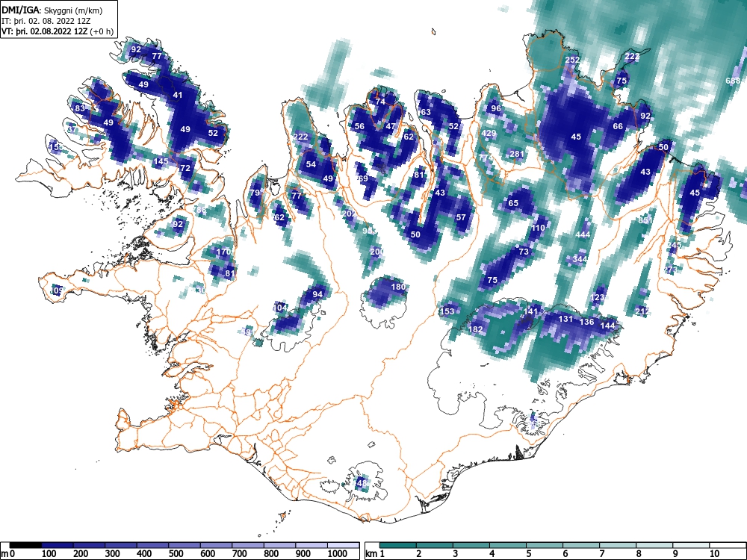The height and width of the screenshot is (560, 747).
Task: Click the visibility value 245
Action: [674, 245]
